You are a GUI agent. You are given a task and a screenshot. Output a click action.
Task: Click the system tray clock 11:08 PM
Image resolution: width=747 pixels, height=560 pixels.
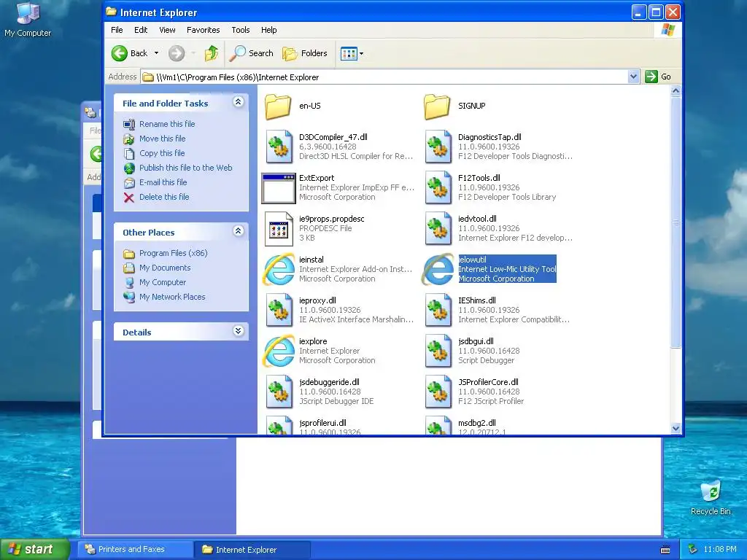(x=720, y=550)
